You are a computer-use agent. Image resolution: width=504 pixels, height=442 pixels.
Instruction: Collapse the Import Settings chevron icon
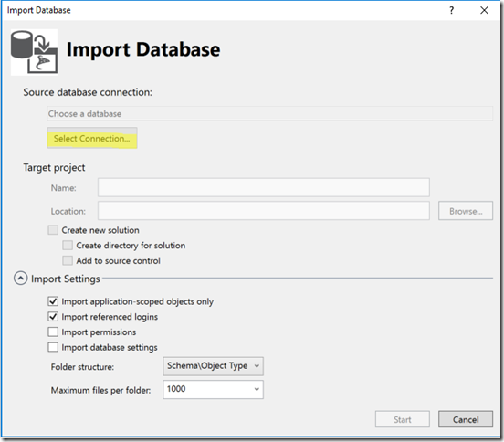click(21, 279)
